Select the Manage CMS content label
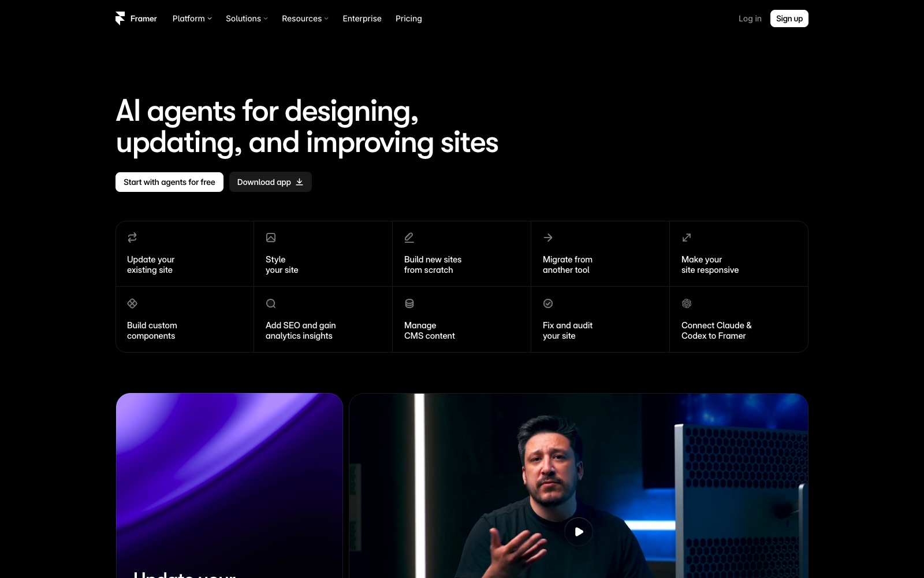The image size is (924, 578). tap(430, 331)
